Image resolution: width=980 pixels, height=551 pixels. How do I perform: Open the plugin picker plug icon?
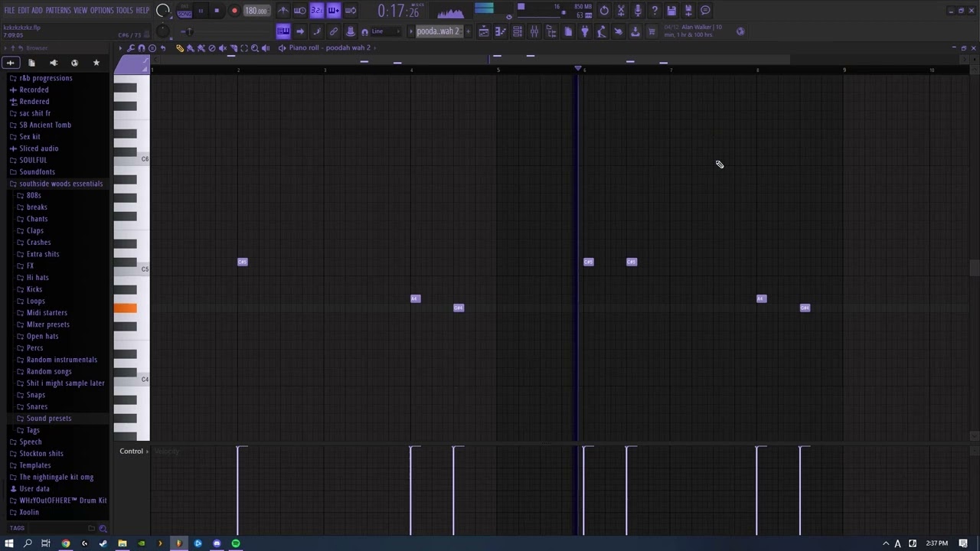click(x=584, y=31)
